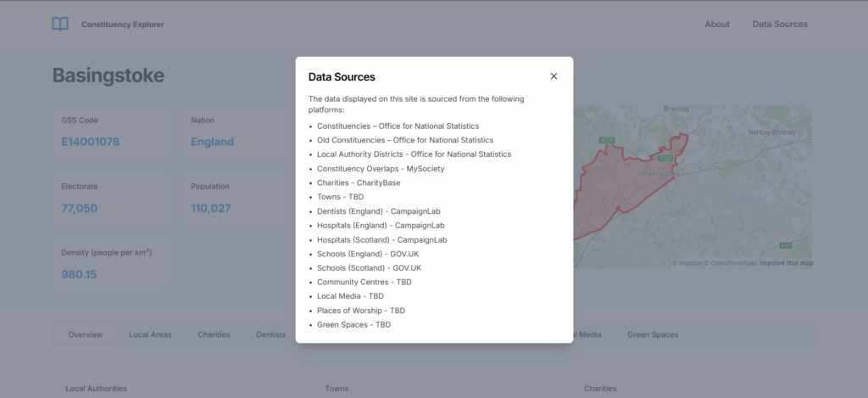This screenshot has height=398, width=868.
Task: Select the Charities tab
Action: pos(214,335)
